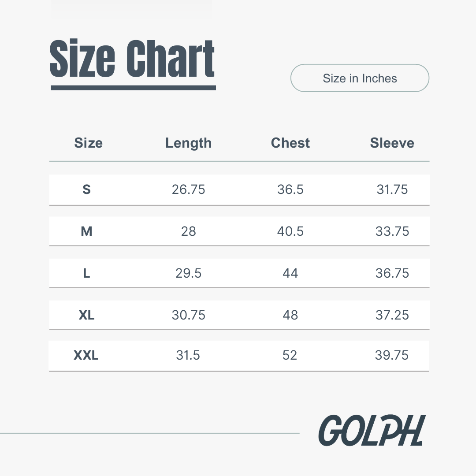Select the 36.75 sleeve value for L

392,273
